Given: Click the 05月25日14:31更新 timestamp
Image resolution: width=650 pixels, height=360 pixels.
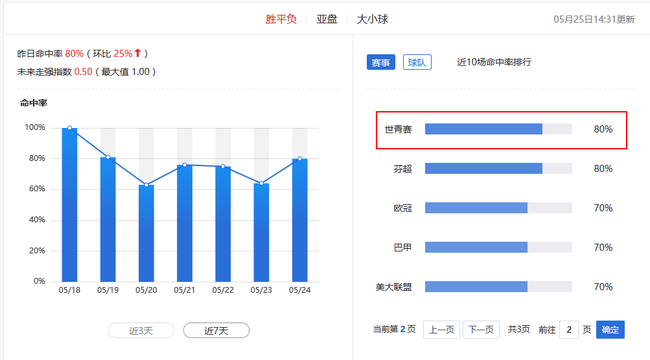Looking at the screenshot, I should click(x=594, y=19).
